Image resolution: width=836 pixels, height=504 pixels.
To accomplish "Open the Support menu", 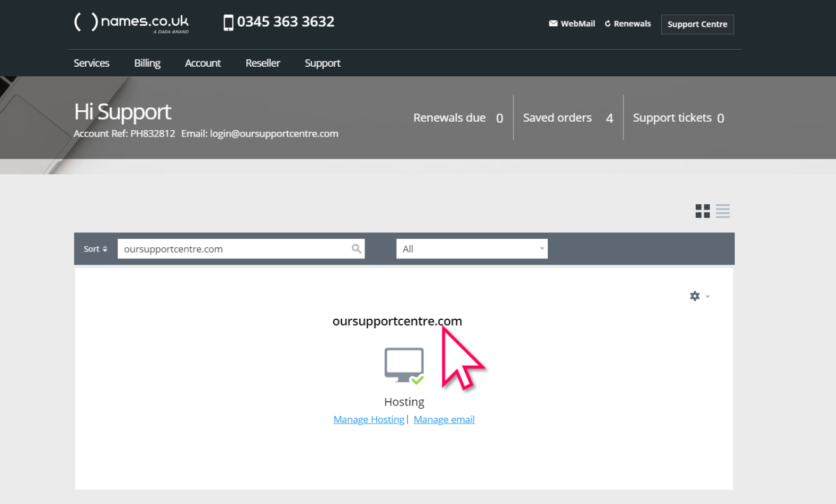I will point(323,63).
